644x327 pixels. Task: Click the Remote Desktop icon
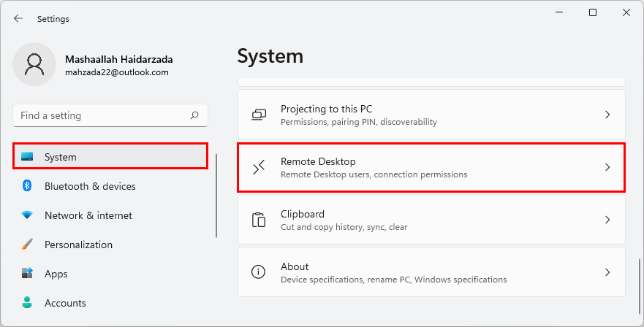pos(258,167)
